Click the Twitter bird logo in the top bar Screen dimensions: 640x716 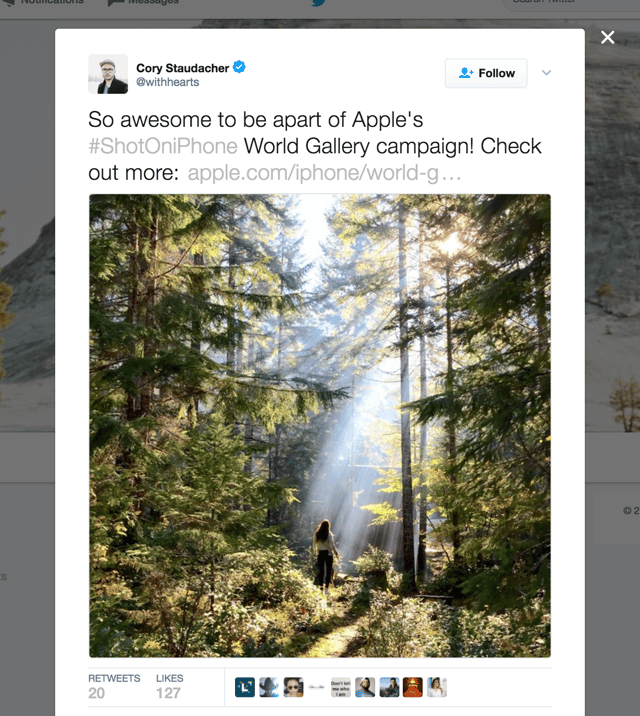(x=319, y=3)
